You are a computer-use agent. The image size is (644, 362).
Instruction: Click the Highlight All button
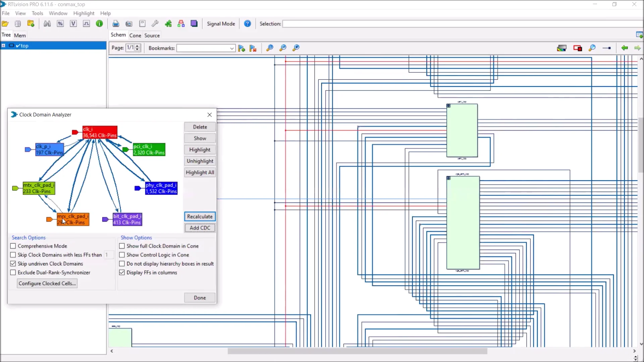(200, 172)
